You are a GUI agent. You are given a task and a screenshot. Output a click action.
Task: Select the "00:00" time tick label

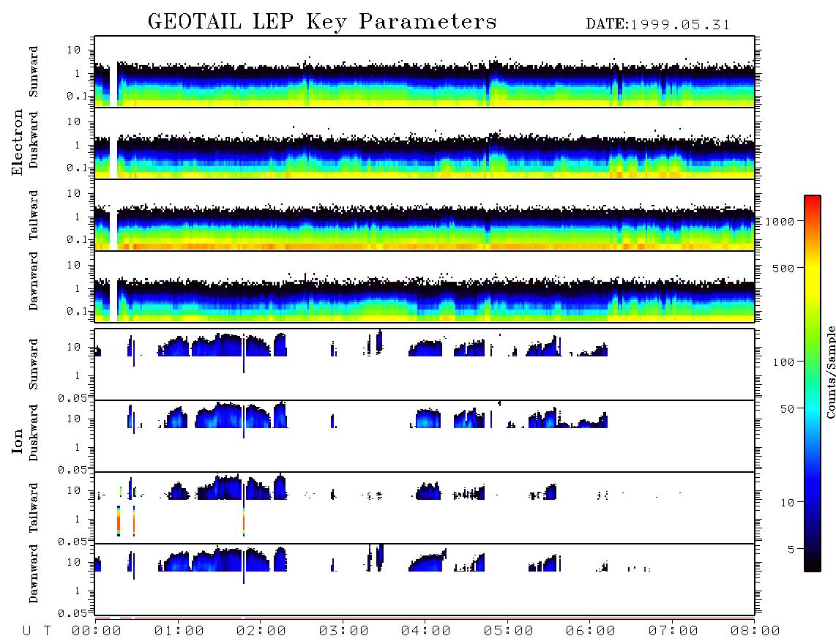[x=97, y=631]
